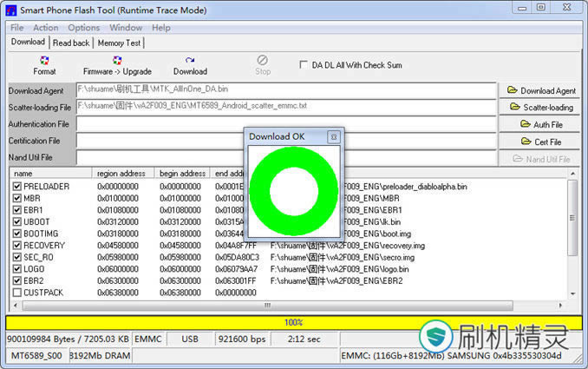The height and width of the screenshot is (369, 588).
Task: Open the Cert File browser
Action: [x=541, y=142]
